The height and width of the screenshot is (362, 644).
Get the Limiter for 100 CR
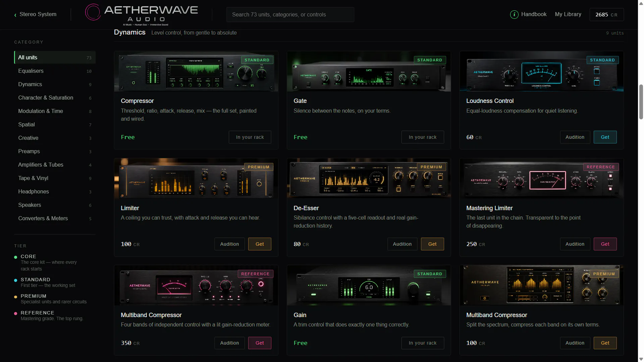[260, 244]
